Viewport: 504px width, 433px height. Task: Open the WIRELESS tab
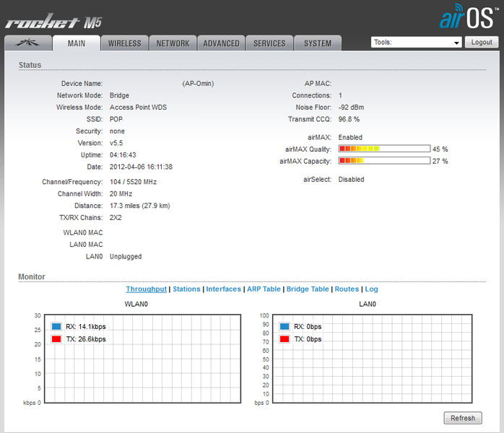(x=125, y=43)
